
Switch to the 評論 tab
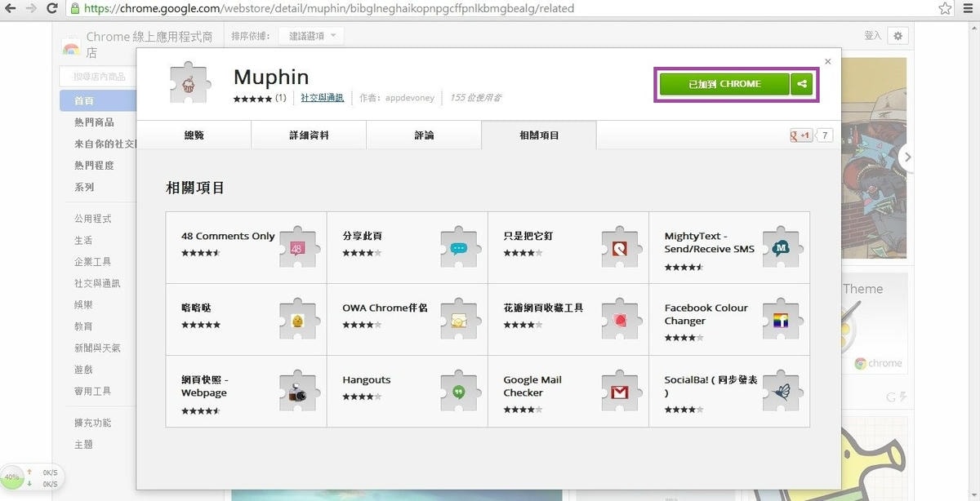coord(424,135)
